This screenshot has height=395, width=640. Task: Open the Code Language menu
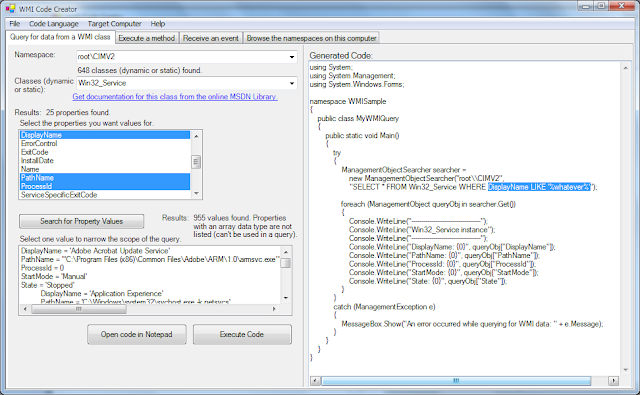click(x=53, y=24)
